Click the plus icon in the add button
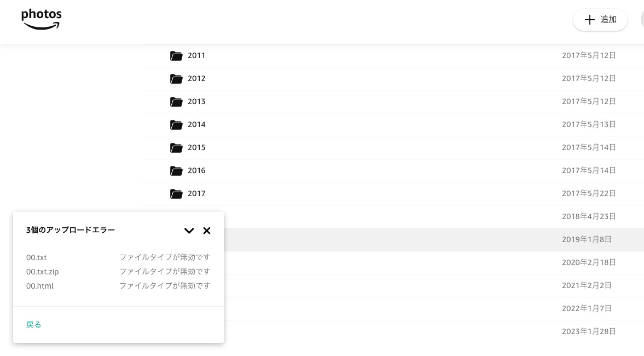 tap(589, 20)
